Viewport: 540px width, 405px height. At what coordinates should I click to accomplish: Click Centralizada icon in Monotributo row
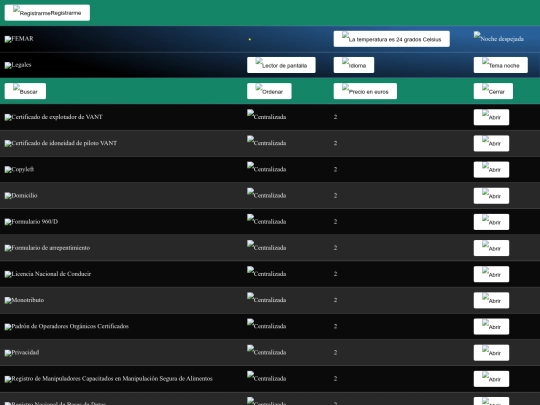[x=267, y=299]
